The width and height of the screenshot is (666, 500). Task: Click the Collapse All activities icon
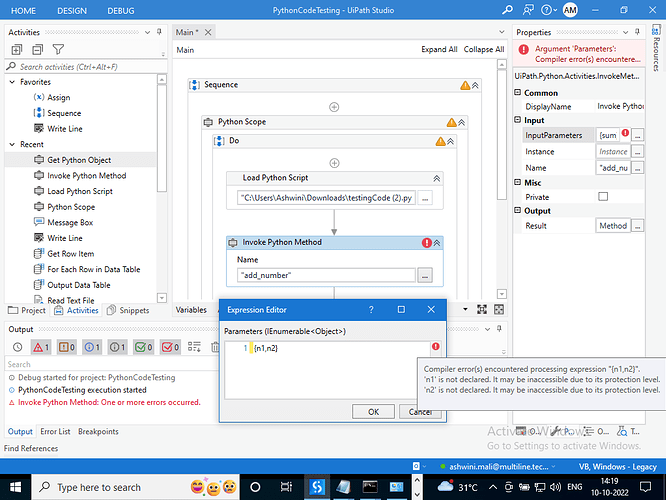[37, 50]
